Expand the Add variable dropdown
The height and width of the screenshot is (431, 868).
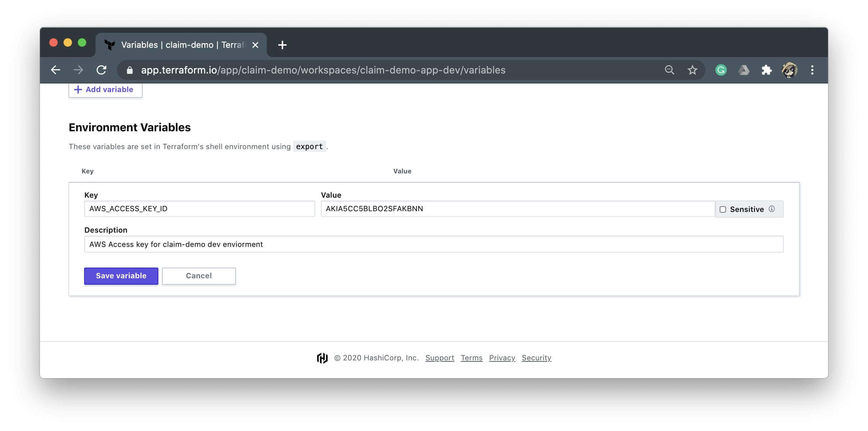[x=104, y=88]
